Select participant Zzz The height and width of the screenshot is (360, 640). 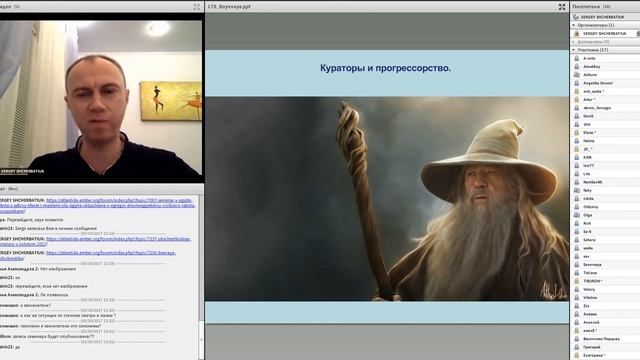point(605,306)
